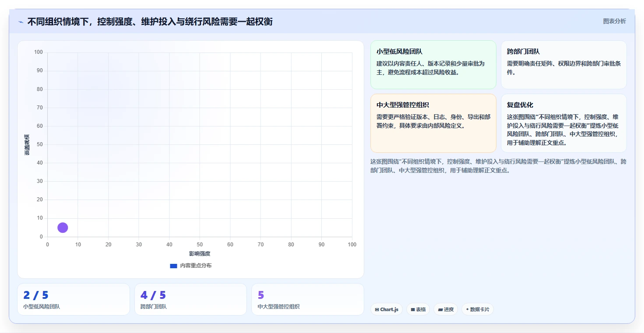644x333 pixels.
Task: Click the vertical y-axis title of the chart
Action: (27, 144)
